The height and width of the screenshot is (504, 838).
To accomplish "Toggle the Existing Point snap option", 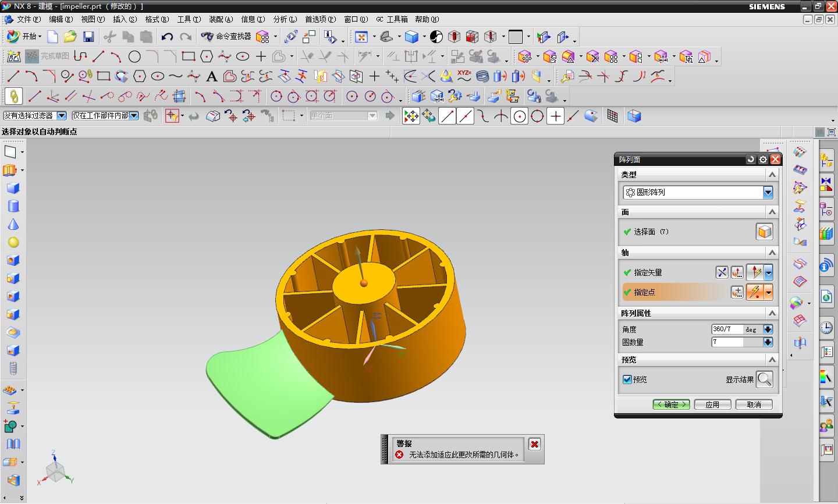I will coord(556,116).
